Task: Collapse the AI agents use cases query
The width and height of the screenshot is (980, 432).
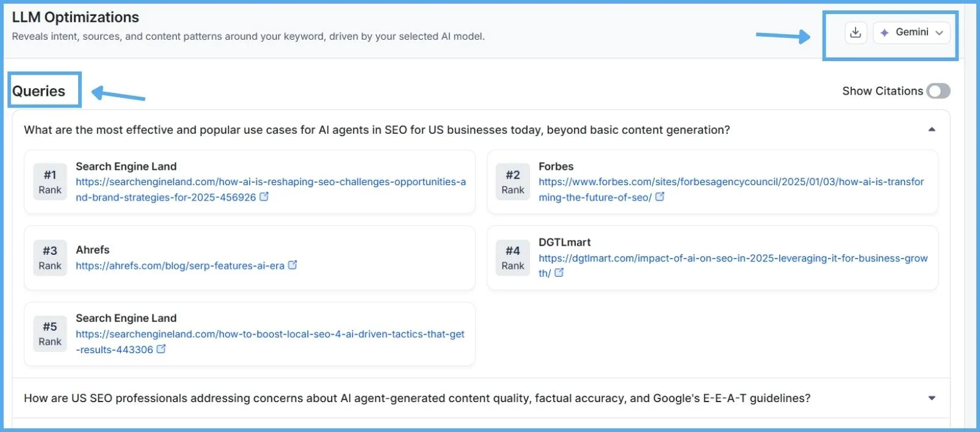Action: tap(932, 130)
